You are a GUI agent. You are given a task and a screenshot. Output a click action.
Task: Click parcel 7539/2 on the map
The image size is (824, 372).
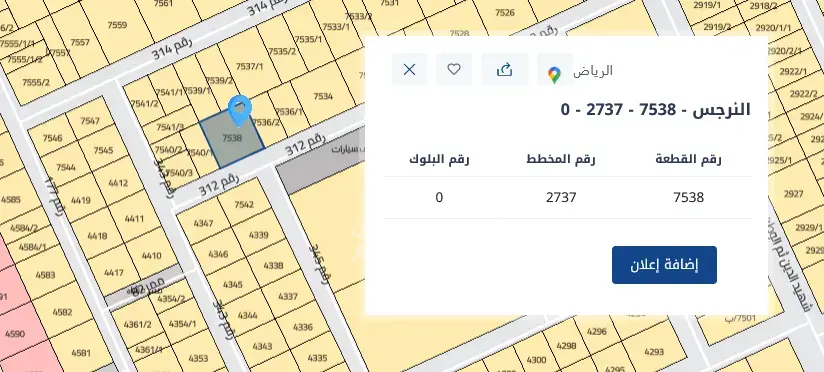pos(220,80)
